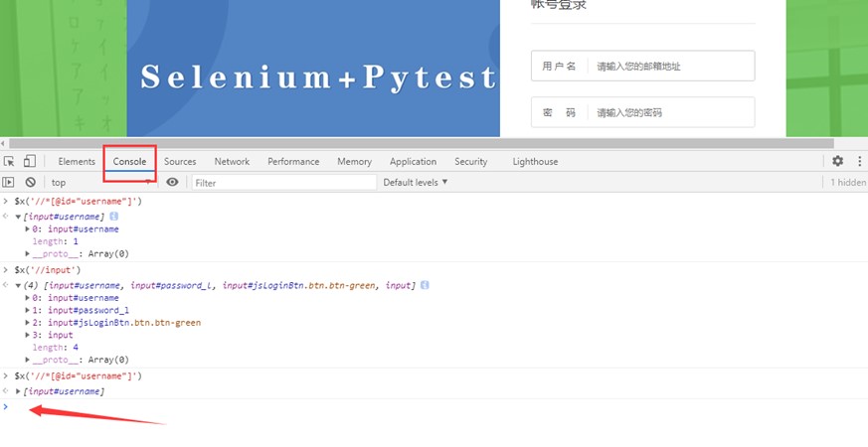Expand 0: input#username in first result
This screenshot has height=447, width=868.
click(27, 229)
